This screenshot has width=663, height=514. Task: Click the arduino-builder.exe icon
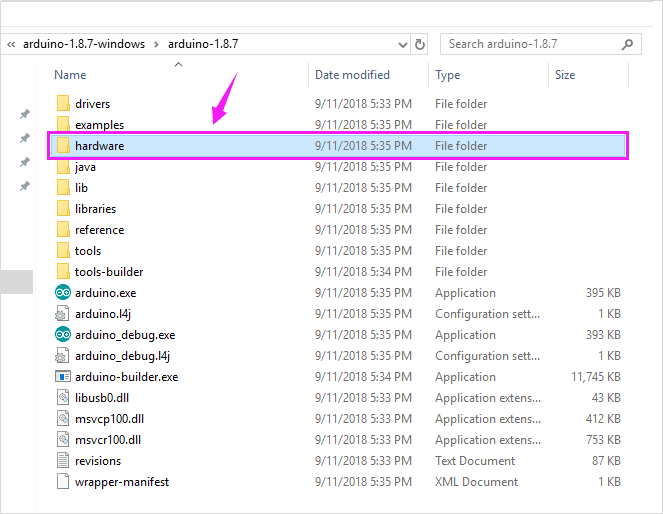pos(63,376)
